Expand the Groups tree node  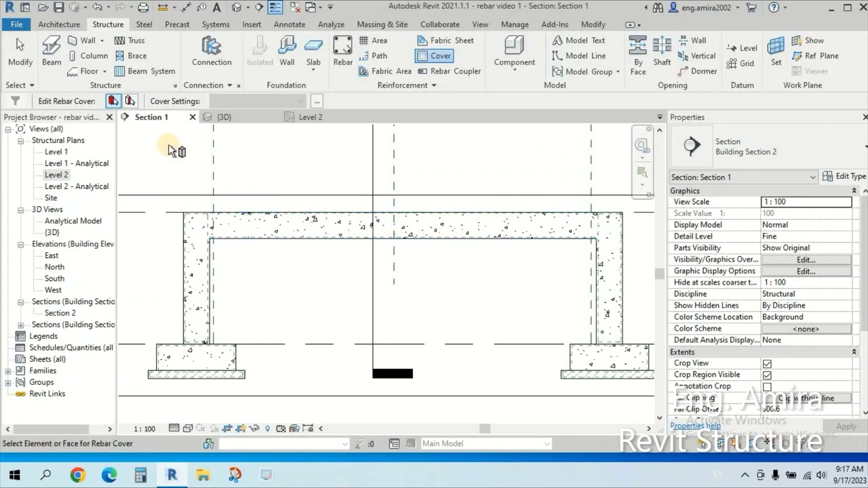coord(8,382)
